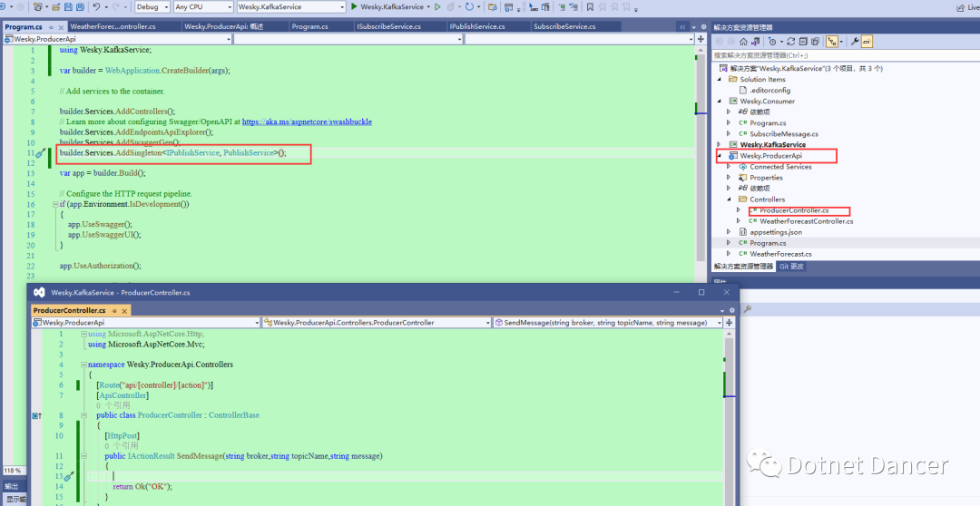Click the brush quick-action icon on line 13
The width and height of the screenshot is (980, 506).
pos(69,477)
